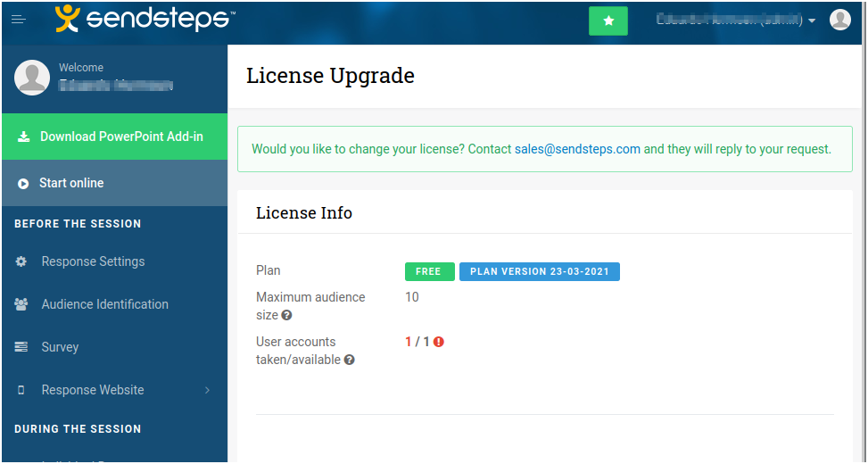Click the User accounts help icon
This screenshot has height=464, width=868.
pos(350,360)
